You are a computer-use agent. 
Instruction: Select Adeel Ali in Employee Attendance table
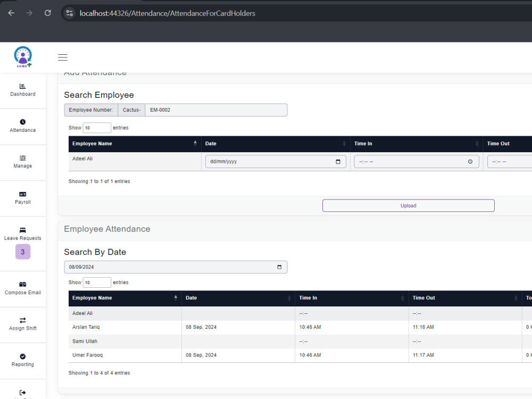coord(82,313)
